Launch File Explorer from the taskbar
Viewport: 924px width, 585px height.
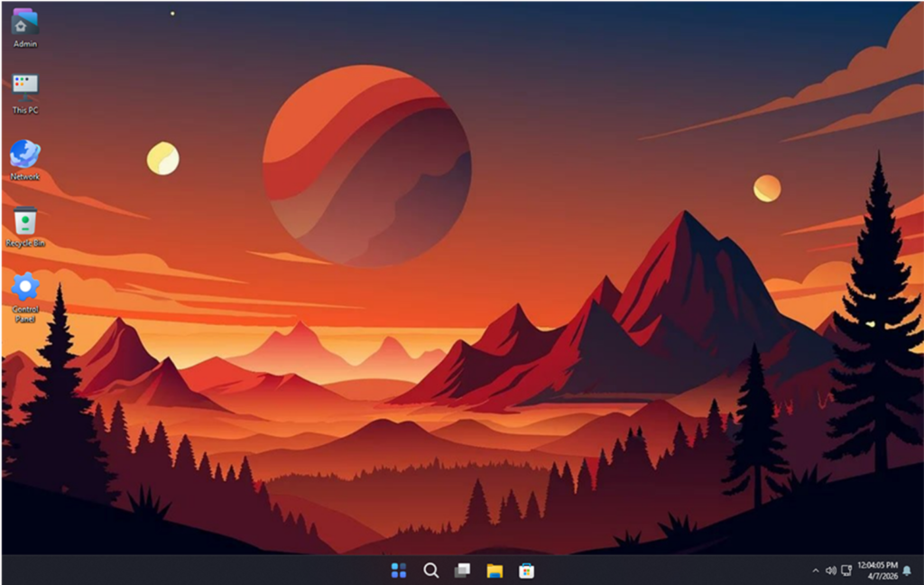click(x=494, y=570)
